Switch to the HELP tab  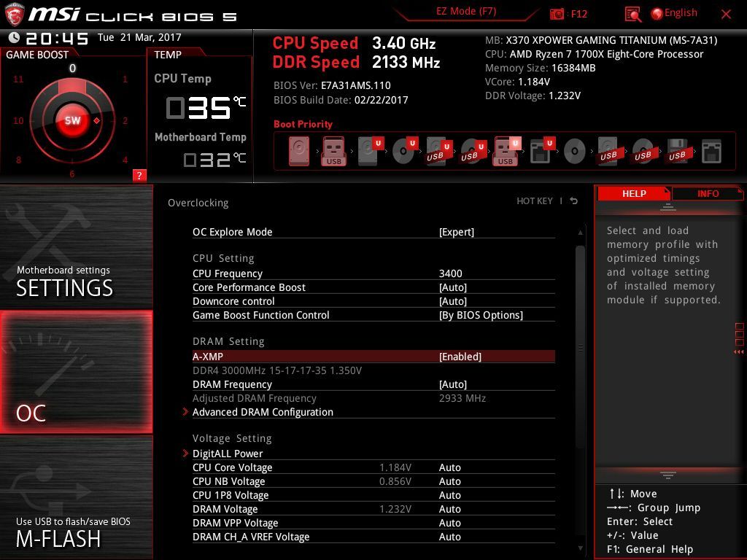(634, 193)
